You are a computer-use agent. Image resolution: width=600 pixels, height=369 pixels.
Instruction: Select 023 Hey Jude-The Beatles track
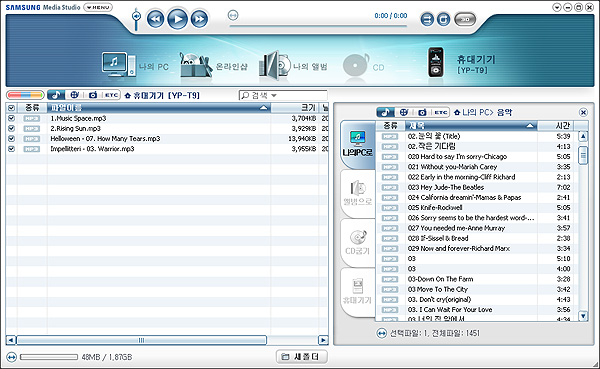(446, 187)
